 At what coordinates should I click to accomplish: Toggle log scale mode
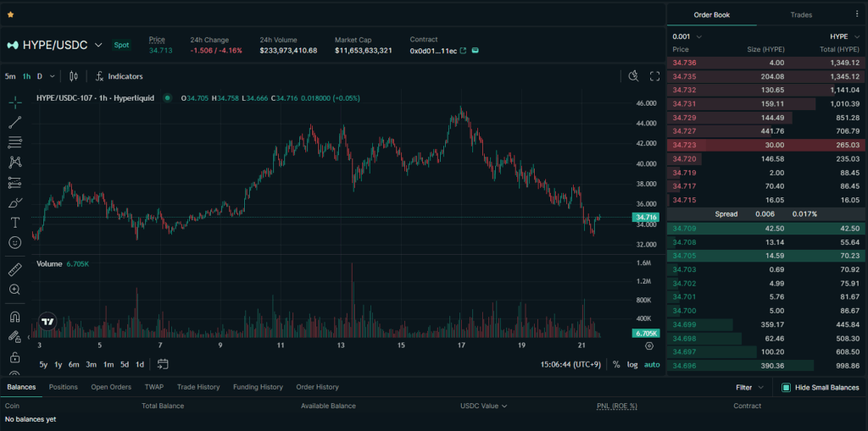point(632,365)
